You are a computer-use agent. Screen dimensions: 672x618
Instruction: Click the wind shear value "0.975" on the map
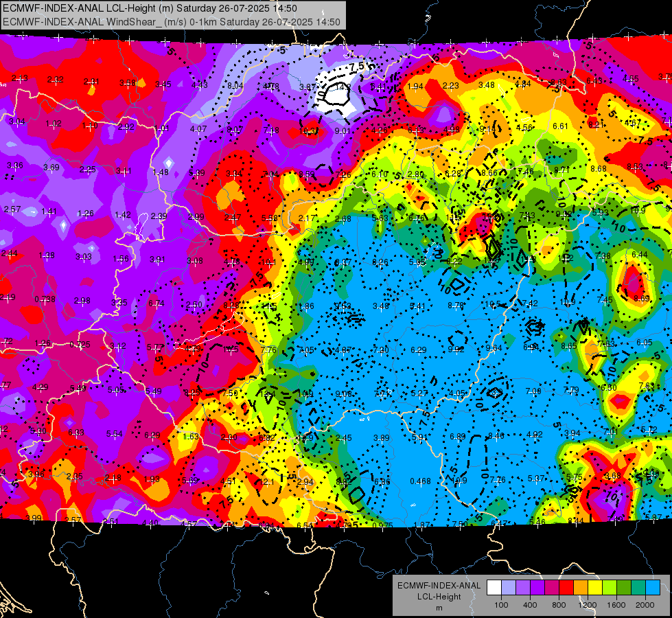click(x=383, y=525)
